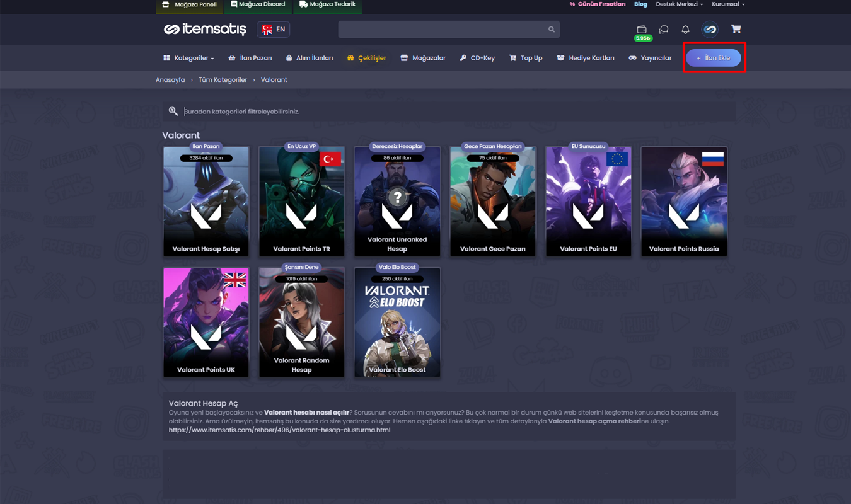Viewport: 851px width, 504px height.
Task: Open the Mağaza Tedarik tab
Action: 328,5
